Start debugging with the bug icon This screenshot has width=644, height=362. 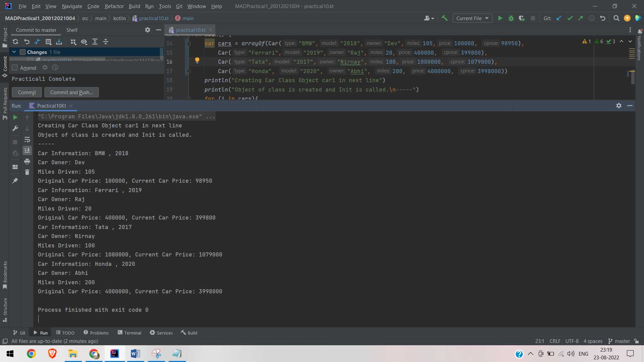coord(511,18)
